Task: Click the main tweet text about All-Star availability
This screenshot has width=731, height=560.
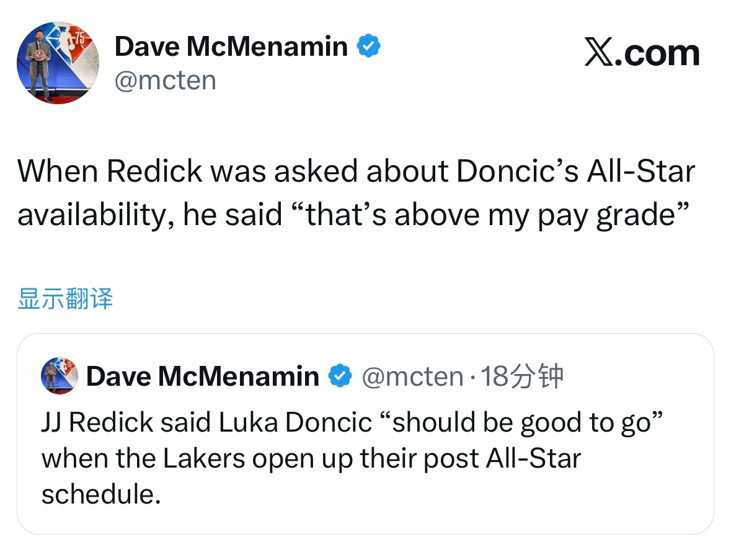Action: 356,193
